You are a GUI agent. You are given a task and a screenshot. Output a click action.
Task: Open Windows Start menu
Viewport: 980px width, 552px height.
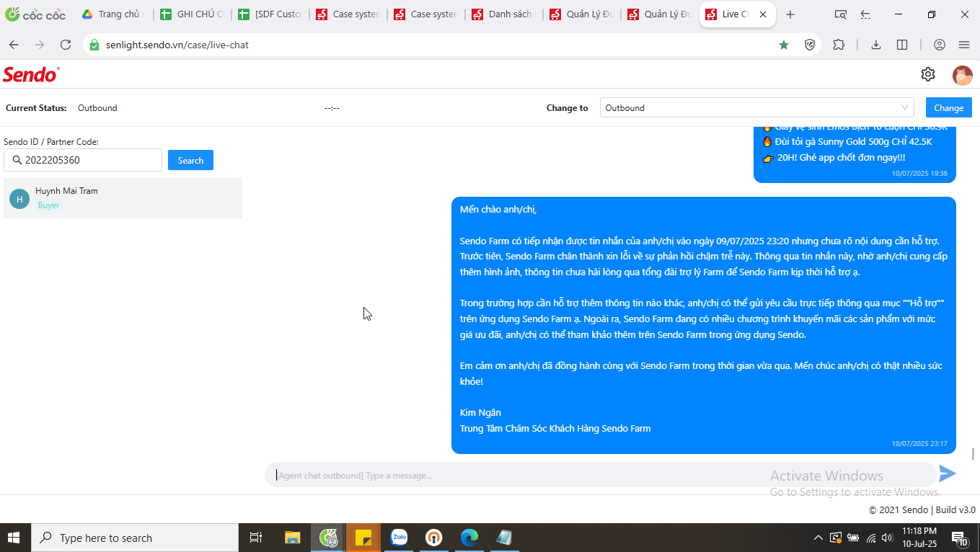point(14,538)
